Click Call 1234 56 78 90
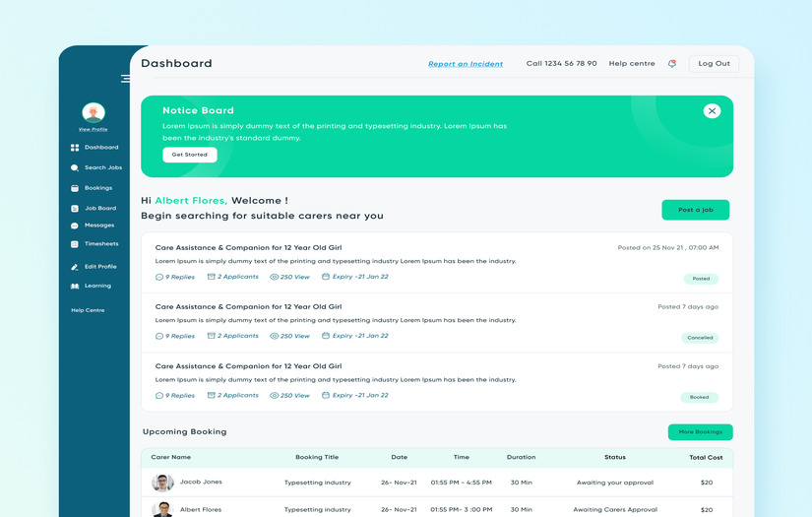This screenshot has height=517, width=812. 561,63
